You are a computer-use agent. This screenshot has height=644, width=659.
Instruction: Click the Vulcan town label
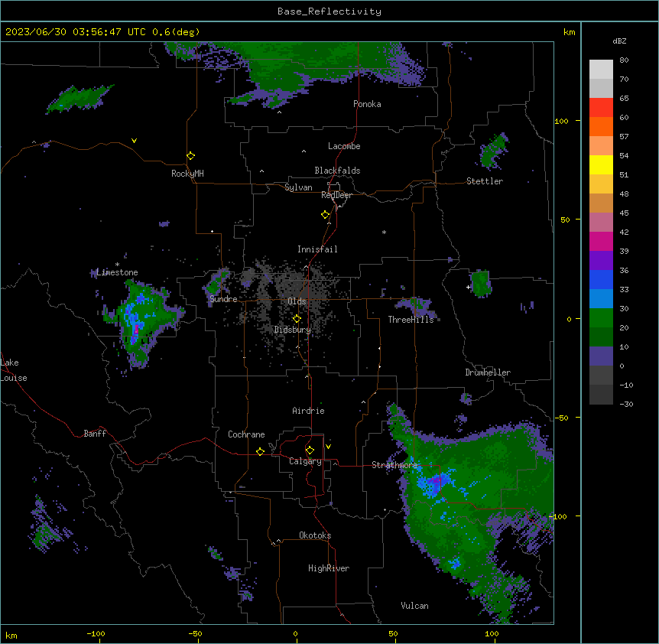pyautogui.click(x=415, y=606)
